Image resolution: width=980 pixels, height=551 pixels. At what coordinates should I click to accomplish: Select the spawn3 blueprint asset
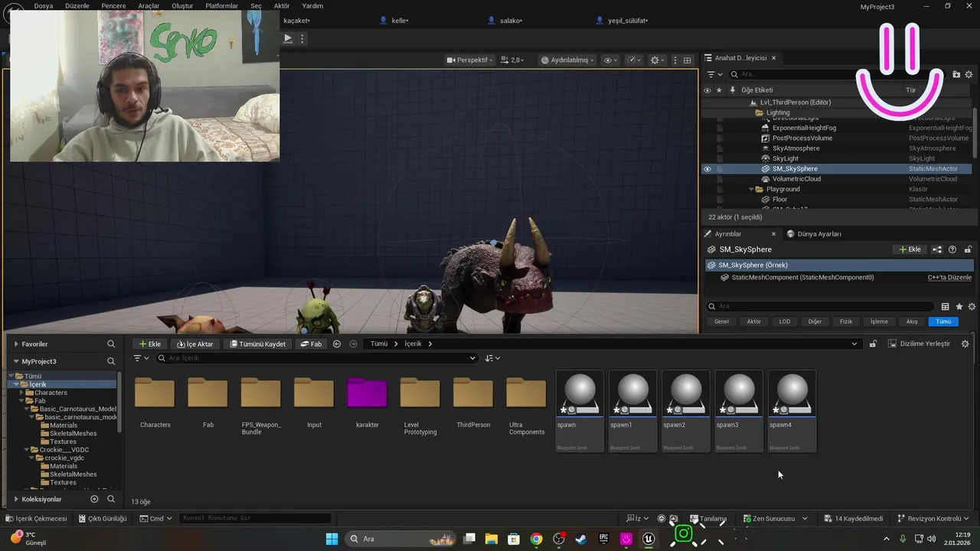739,411
